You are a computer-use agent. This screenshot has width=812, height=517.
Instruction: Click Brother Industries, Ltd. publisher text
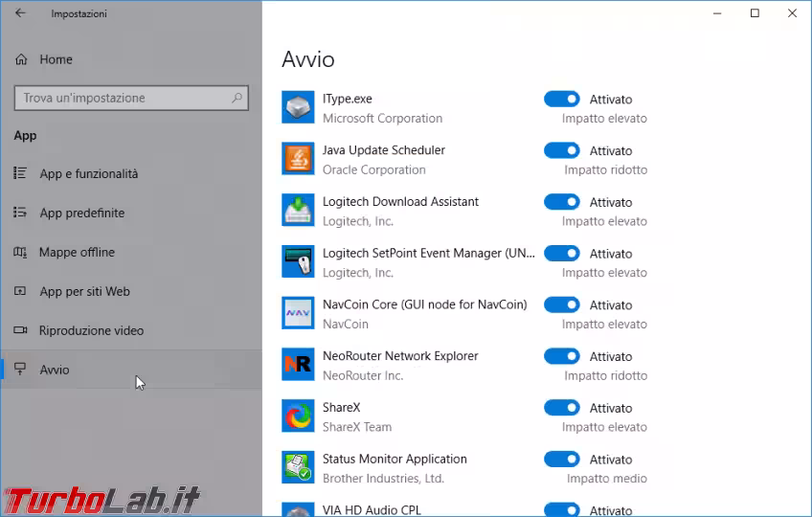[383, 478]
